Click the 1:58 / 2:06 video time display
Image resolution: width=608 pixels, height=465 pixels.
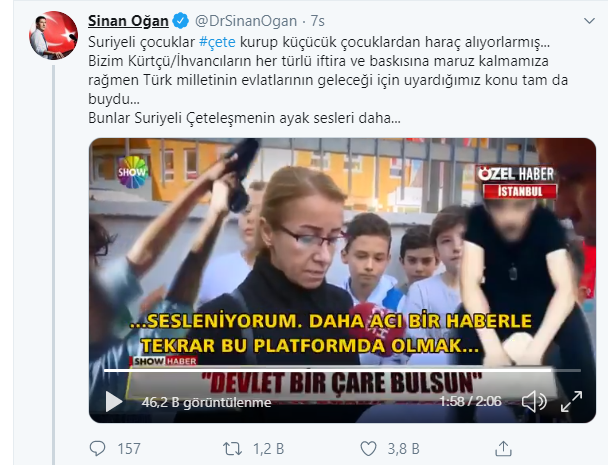click(x=470, y=401)
